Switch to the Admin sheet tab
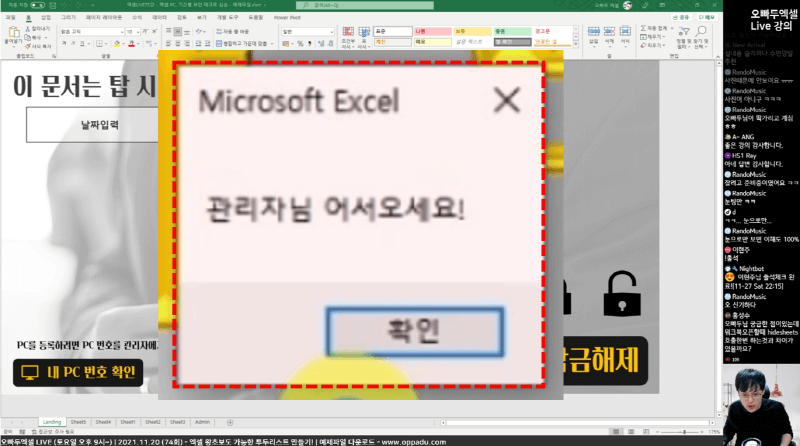This screenshot has width=800, height=446. [x=202, y=422]
